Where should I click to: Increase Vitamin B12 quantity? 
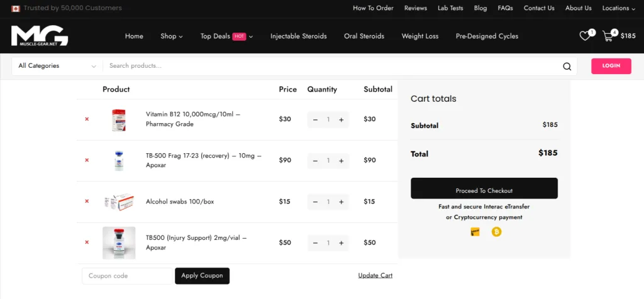pos(341,120)
